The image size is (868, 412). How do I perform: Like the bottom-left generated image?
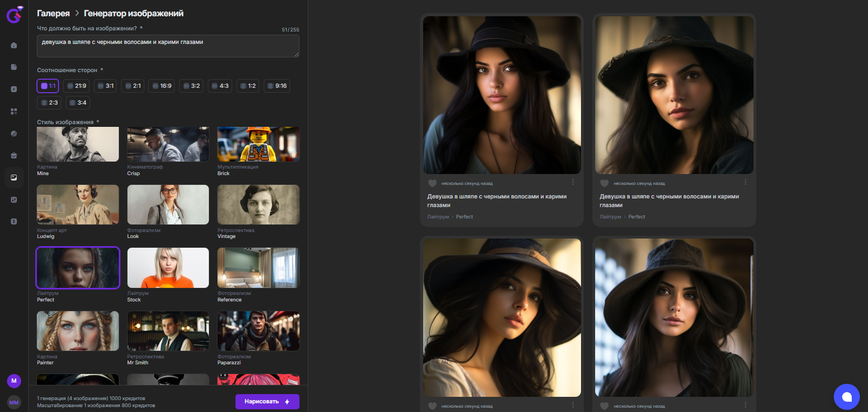coord(432,406)
